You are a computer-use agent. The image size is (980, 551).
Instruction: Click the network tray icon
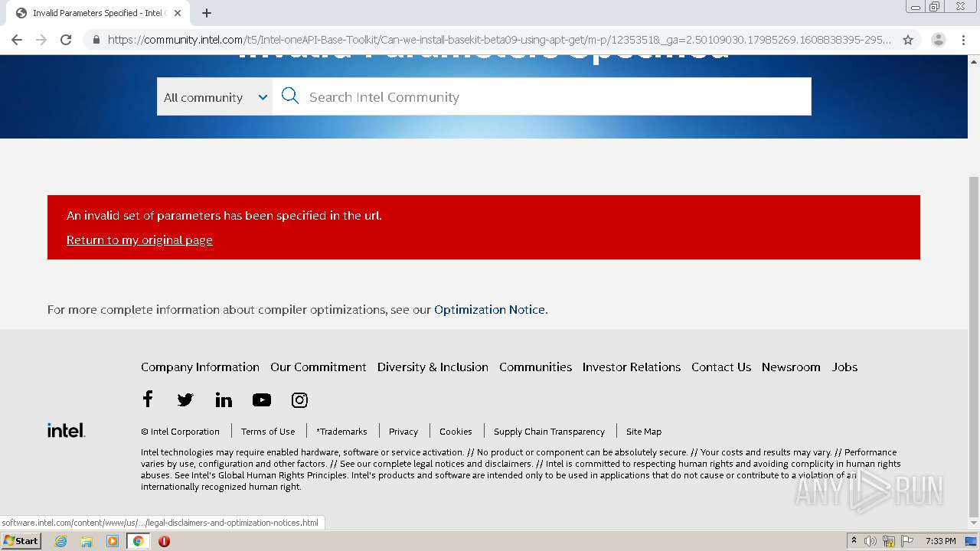[889, 541]
